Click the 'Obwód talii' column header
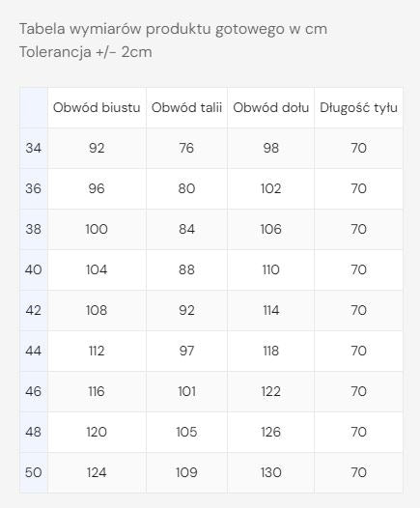This screenshot has height=508, width=420. point(186,107)
